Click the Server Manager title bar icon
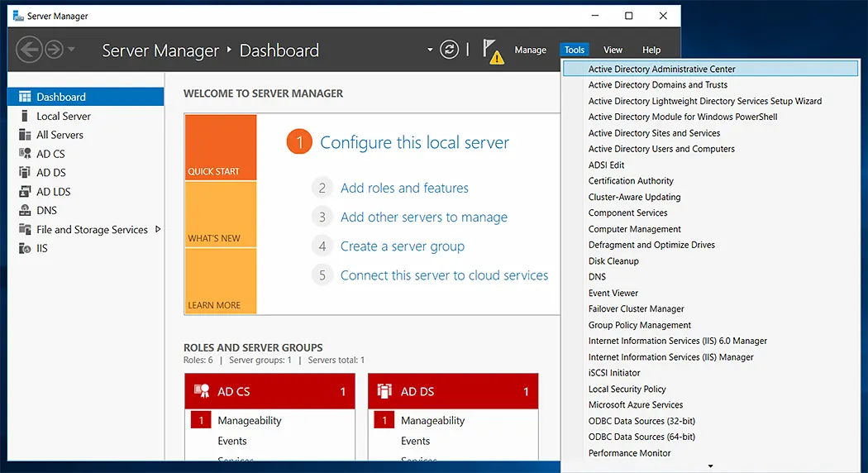Screen dimensions: 868x473 pyautogui.click(x=18, y=16)
